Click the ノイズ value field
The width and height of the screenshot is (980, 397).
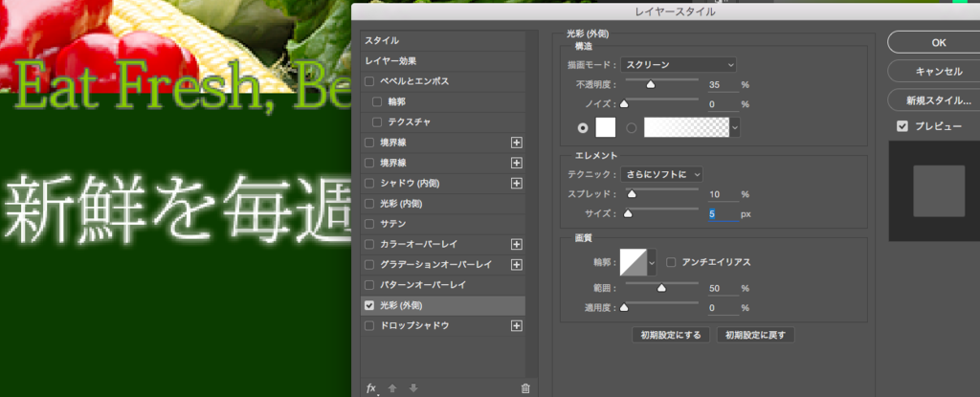coord(724,104)
